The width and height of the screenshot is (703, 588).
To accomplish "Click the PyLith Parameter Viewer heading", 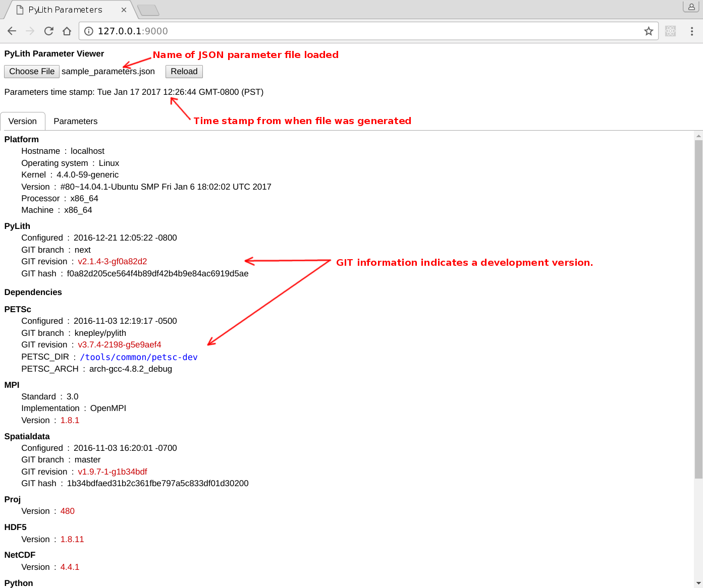I will pyautogui.click(x=54, y=53).
